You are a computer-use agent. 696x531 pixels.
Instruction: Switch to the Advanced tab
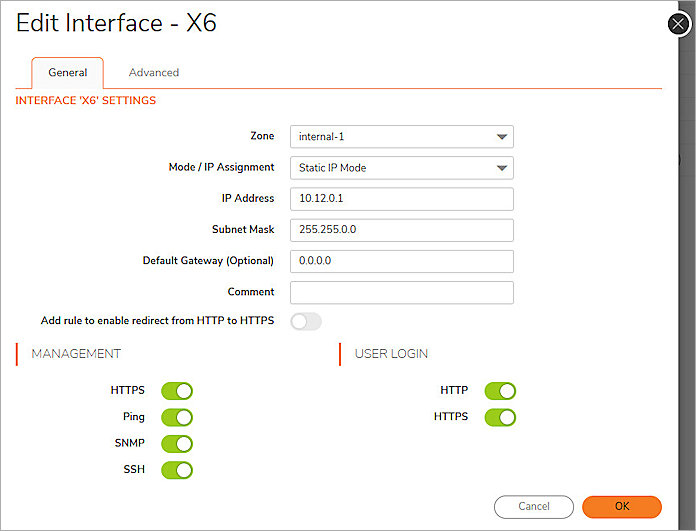click(154, 73)
